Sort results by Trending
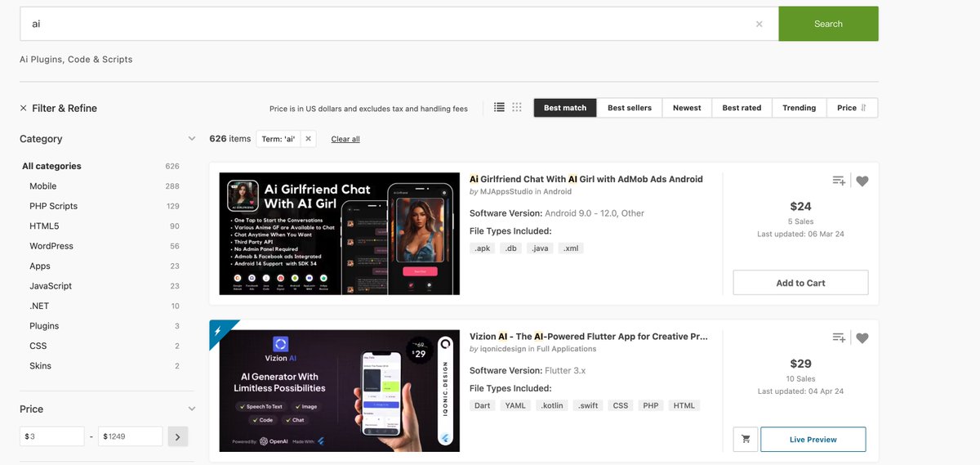980x465 pixels. (x=799, y=108)
